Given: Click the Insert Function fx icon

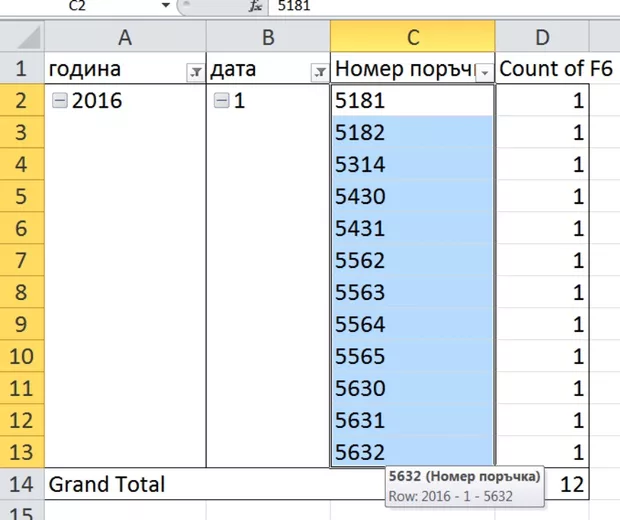Looking at the screenshot, I should click(x=255, y=6).
